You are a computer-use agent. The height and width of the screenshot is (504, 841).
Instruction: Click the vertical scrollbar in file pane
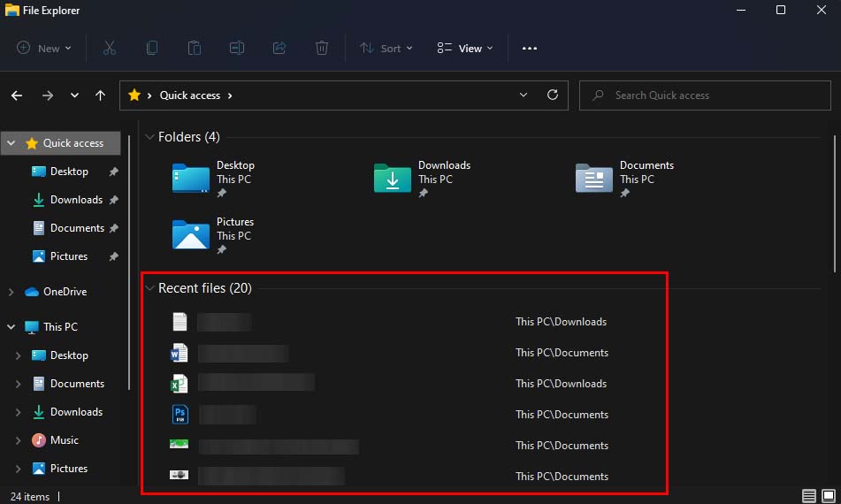(x=835, y=203)
